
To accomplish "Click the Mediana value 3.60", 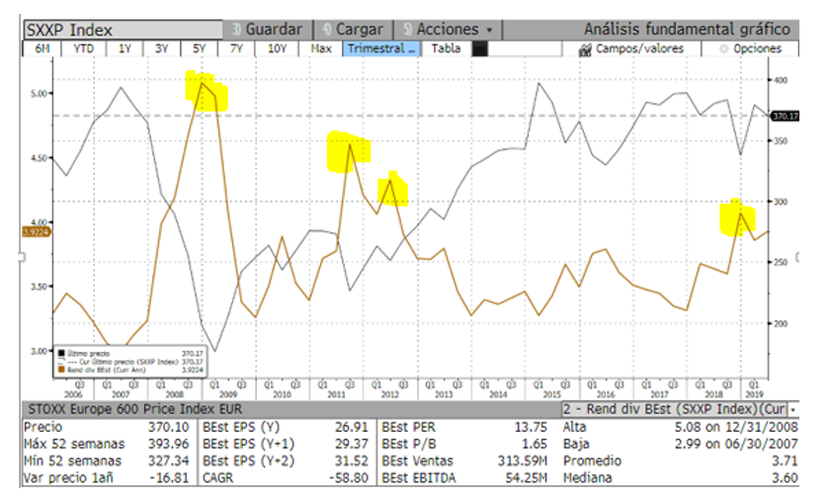I will pyautogui.click(x=786, y=478).
